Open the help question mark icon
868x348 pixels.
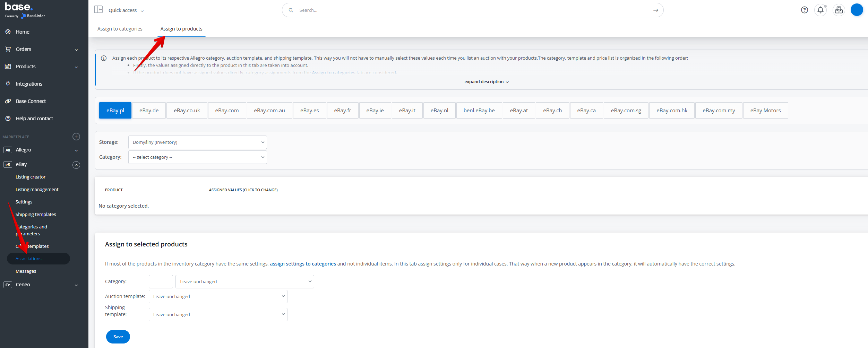805,10
